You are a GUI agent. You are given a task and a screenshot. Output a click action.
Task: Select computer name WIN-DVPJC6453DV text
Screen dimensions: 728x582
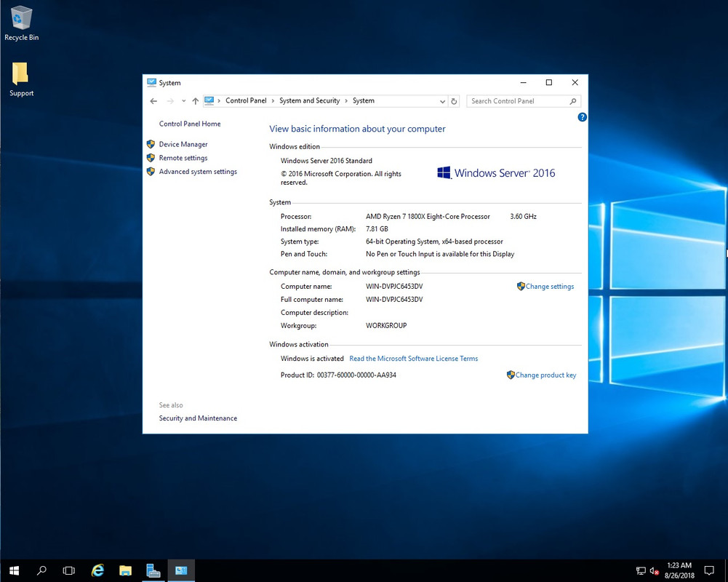point(394,287)
